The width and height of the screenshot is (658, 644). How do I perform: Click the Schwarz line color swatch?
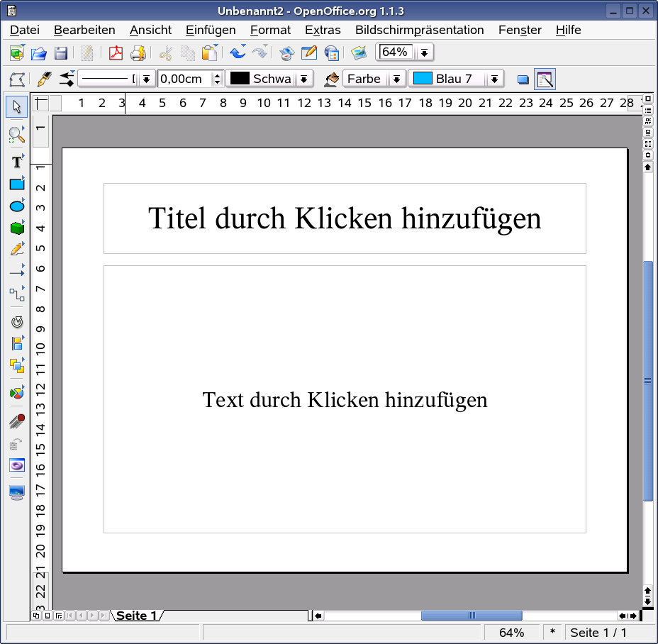tap(241, 78)
